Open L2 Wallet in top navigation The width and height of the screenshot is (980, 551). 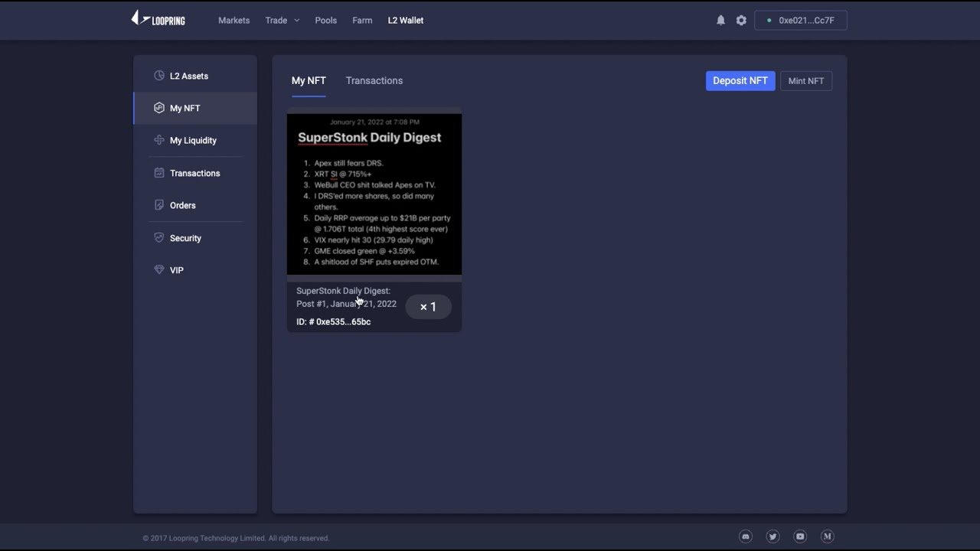(405, 21)
